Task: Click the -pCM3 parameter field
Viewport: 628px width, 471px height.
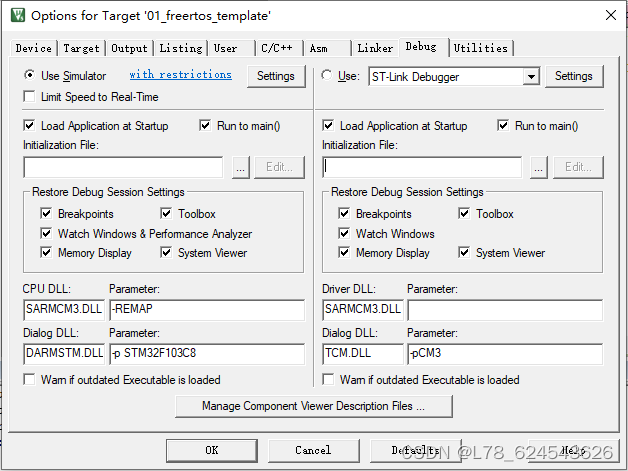Action: 505,354
